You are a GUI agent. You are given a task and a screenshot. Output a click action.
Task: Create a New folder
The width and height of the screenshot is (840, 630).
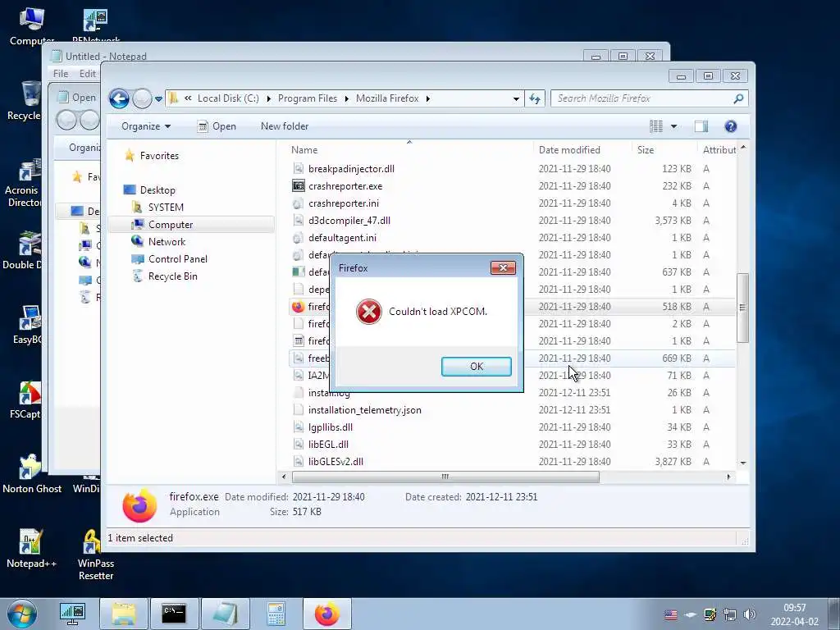285,126
